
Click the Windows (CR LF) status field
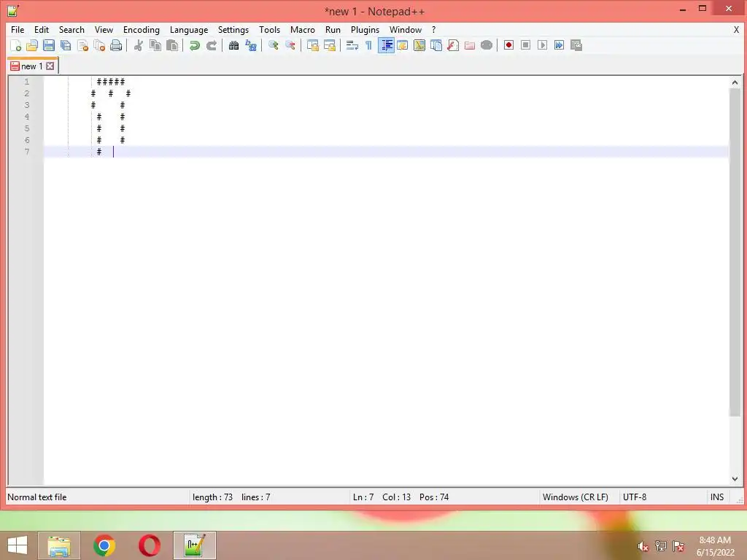tap(575, 497)
